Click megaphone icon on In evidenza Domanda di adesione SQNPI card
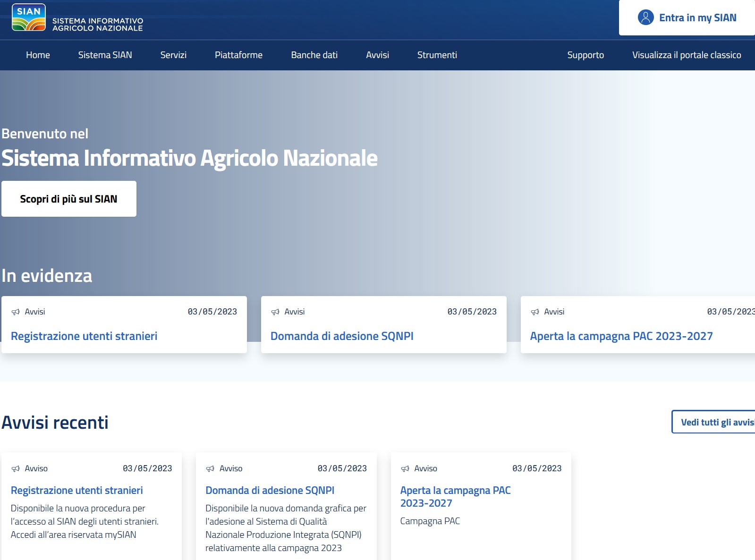 (275, 312)
